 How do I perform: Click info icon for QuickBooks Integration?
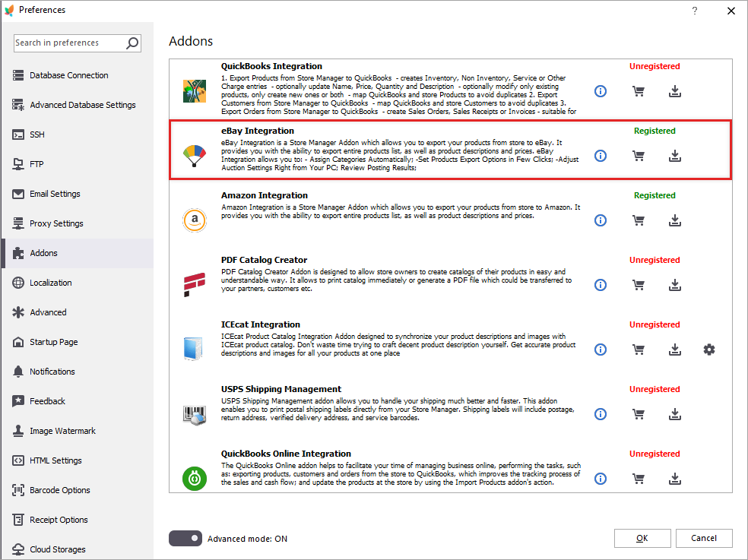tap(600, 91)
